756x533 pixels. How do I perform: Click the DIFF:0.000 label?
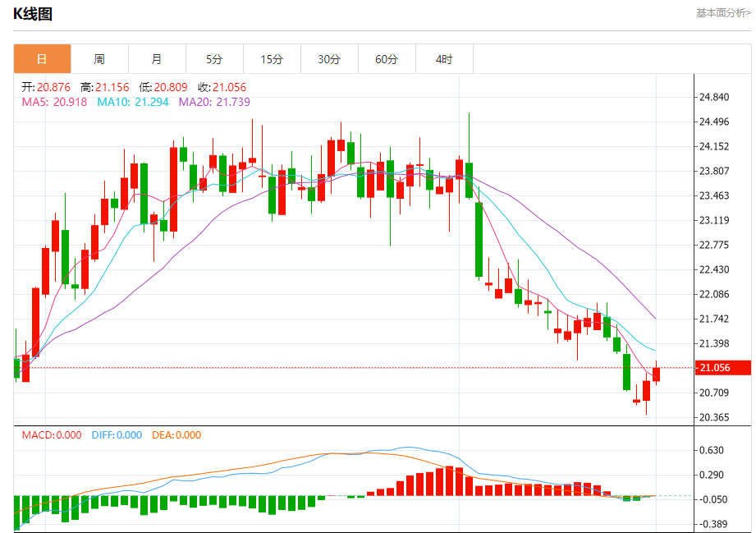pos(117,435)
